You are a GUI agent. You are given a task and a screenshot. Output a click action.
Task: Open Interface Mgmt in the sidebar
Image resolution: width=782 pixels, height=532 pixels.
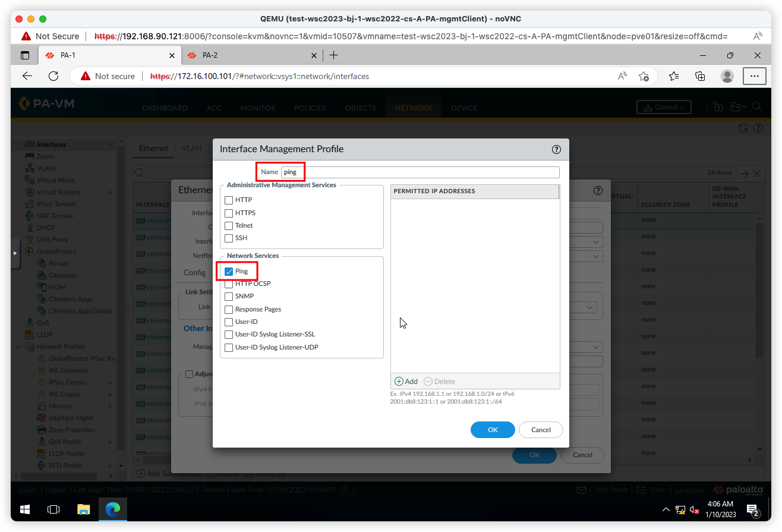click(x=70, y=418)
